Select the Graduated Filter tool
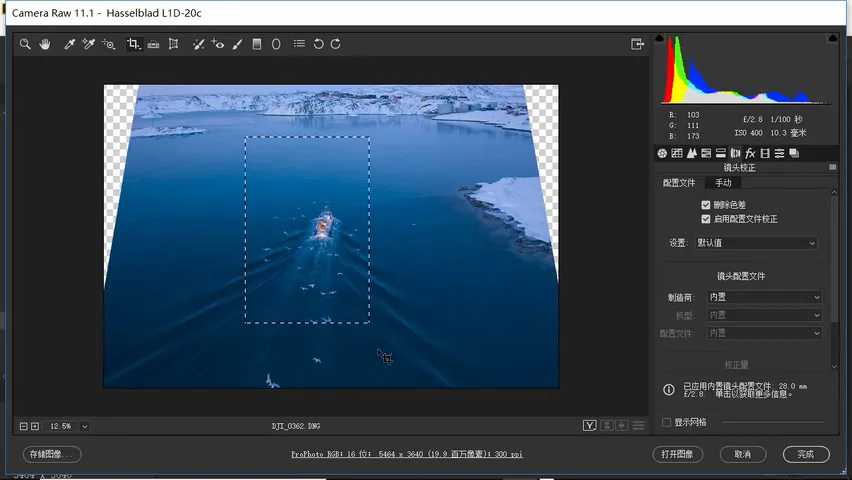This screenshot has height=480, width=852. [x=257, y=44]
